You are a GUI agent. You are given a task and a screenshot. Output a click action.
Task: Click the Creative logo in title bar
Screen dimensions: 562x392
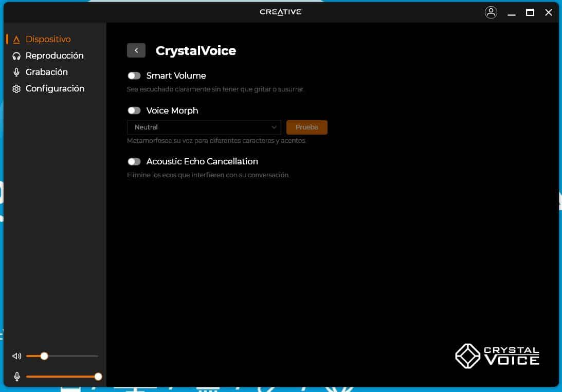tap(281, 12)
